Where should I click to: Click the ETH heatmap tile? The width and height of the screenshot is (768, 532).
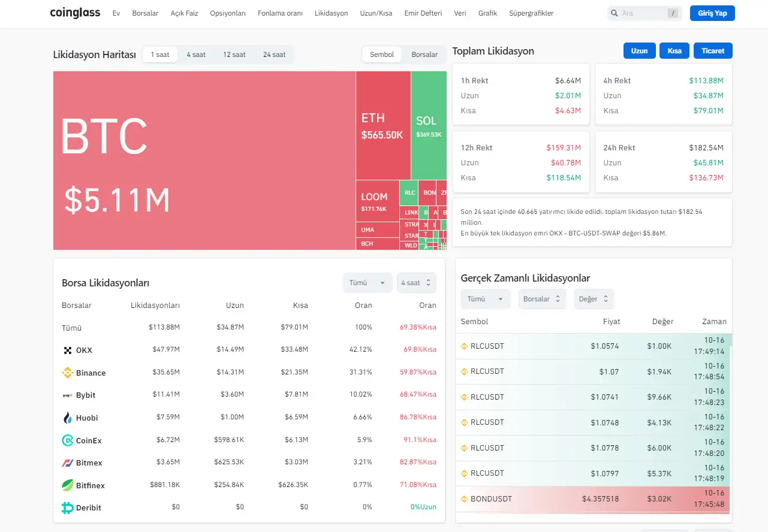(383, 126)
